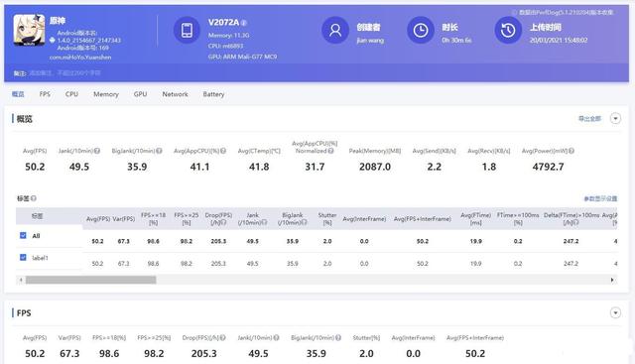This screenshot has width=635, height=364.
Task: Click the 导出全部 export all link
Action: (x=589, y=119)
